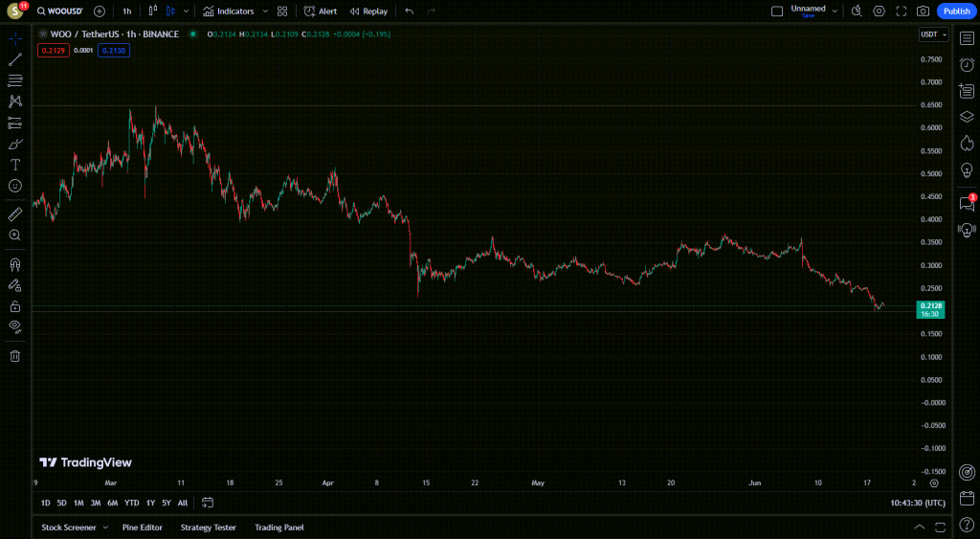This screenshot has height=539, width=980.
Task: Open quick search magnifier icon
Action: [x=857, y=11]
